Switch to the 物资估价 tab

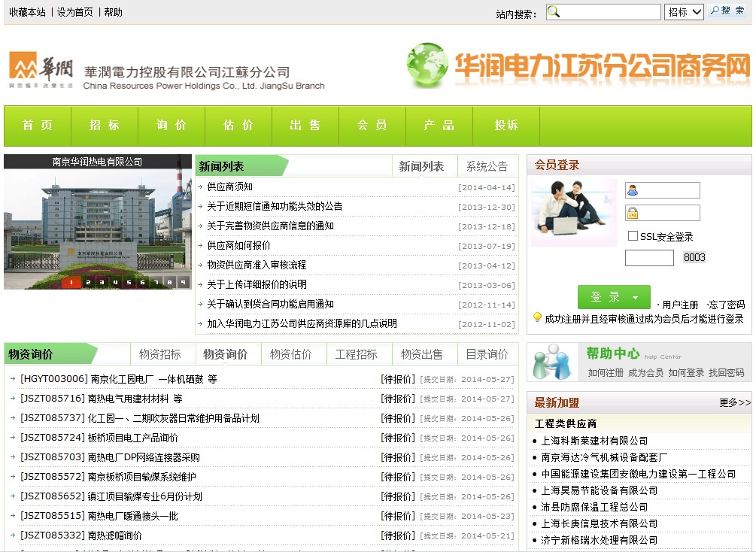tap(291, 354)
